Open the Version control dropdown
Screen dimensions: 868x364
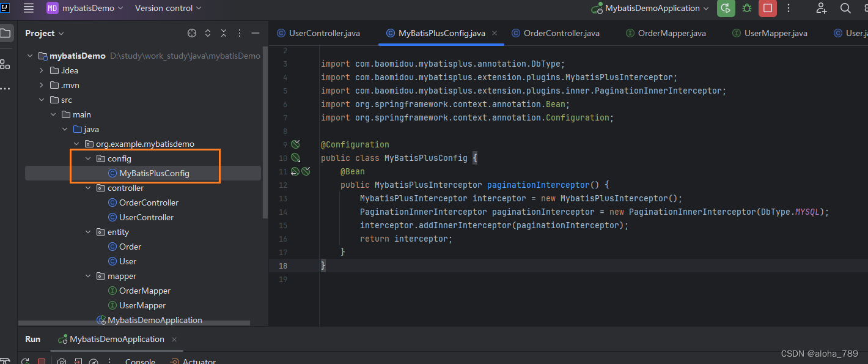click(x=168, y=8)
